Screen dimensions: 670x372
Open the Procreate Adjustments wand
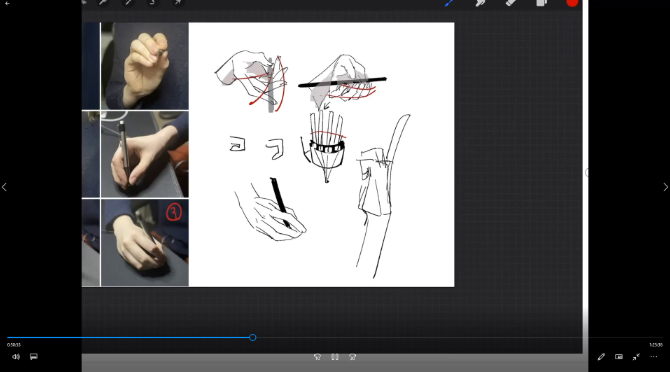(x=128, y=3)
